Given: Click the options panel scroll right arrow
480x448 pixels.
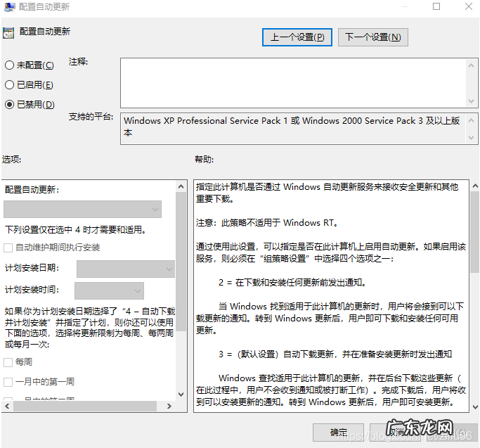Looking at the screenshot, I should 169,406.
